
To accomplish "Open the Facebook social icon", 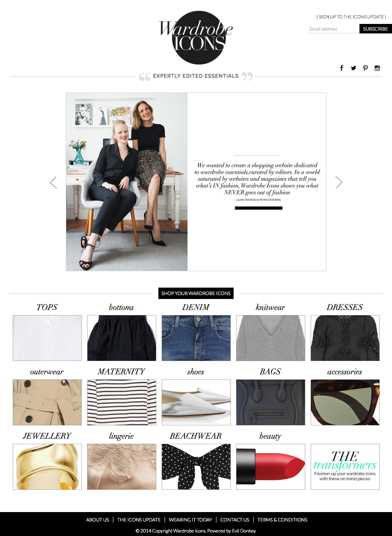I will click(x=341, y=68).
